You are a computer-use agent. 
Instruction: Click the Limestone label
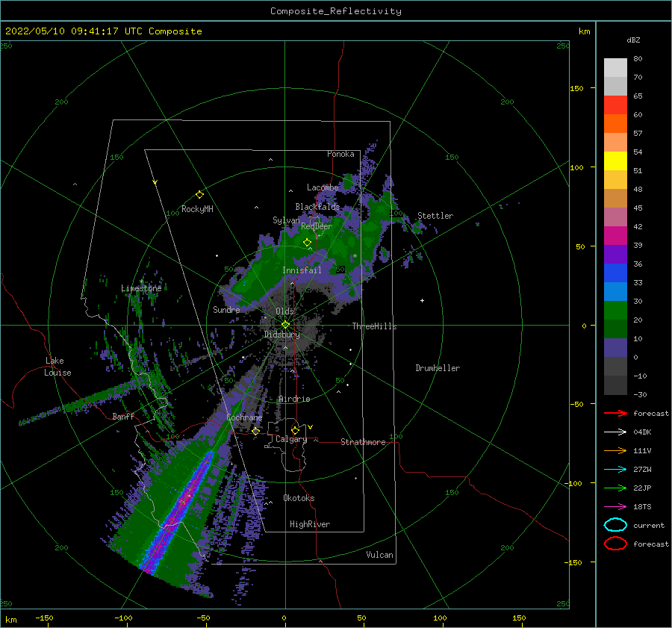(x=141, y=288)
